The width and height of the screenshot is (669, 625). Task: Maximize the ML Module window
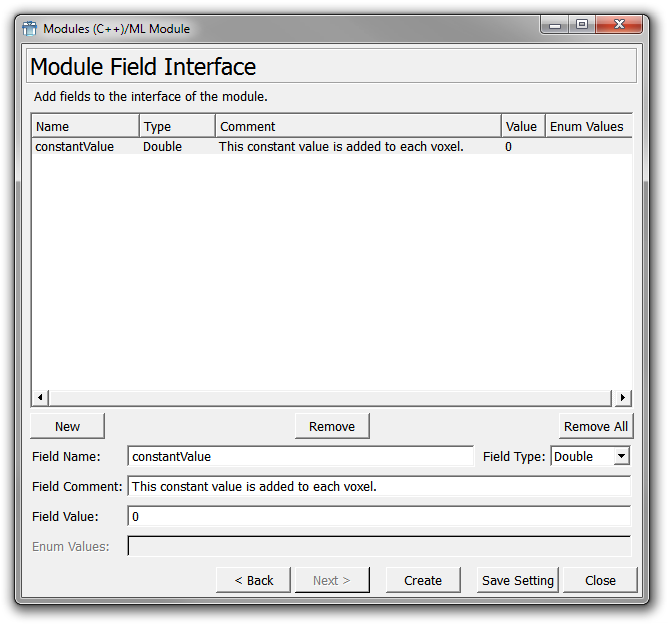(582, 26)
